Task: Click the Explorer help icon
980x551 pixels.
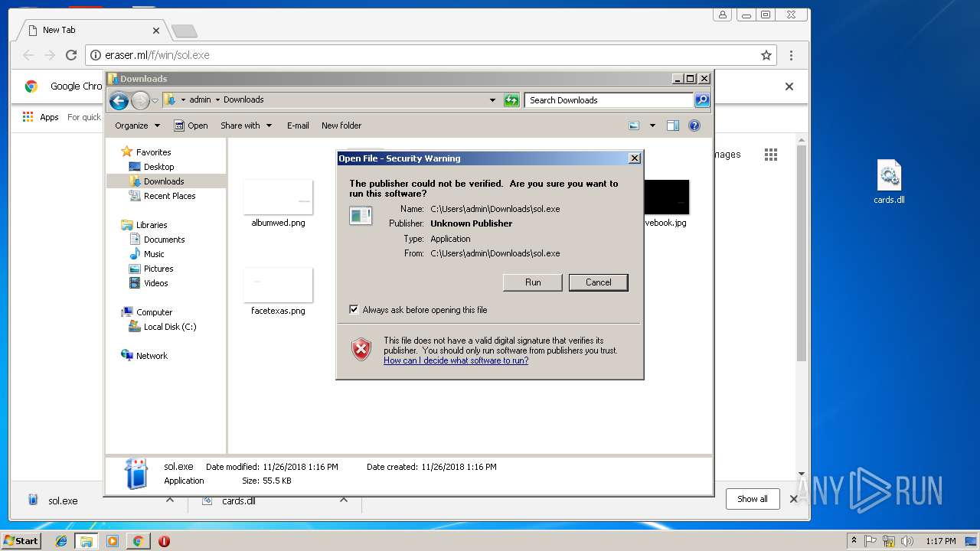Action: [694, 126]
